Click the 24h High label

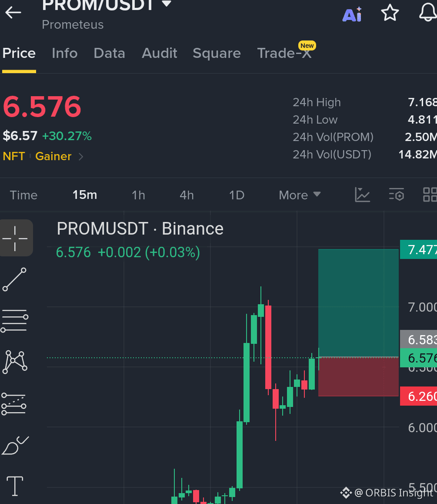tap(317, 102)
